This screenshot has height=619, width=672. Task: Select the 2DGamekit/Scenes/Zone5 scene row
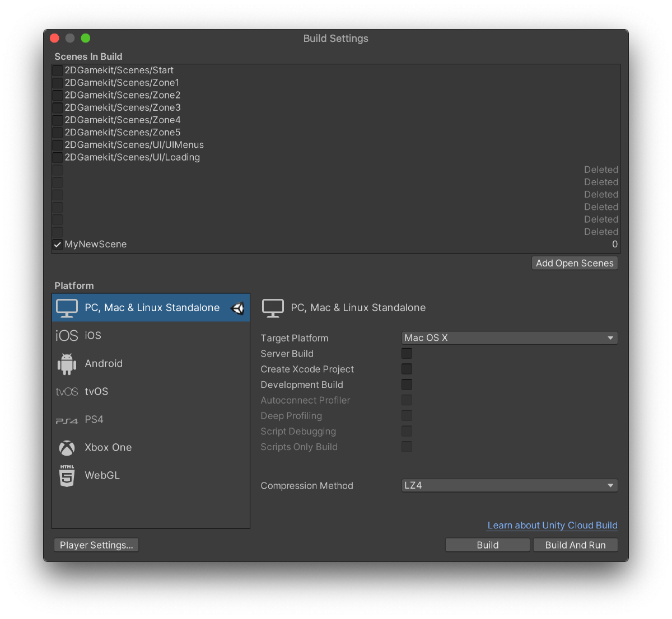(336, 133)
